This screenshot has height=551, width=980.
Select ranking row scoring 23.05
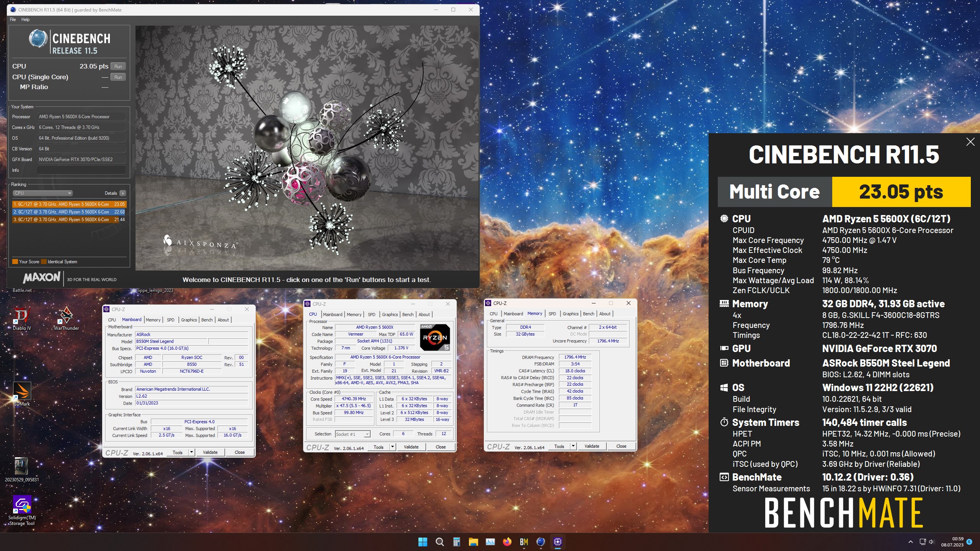point(69,204)
